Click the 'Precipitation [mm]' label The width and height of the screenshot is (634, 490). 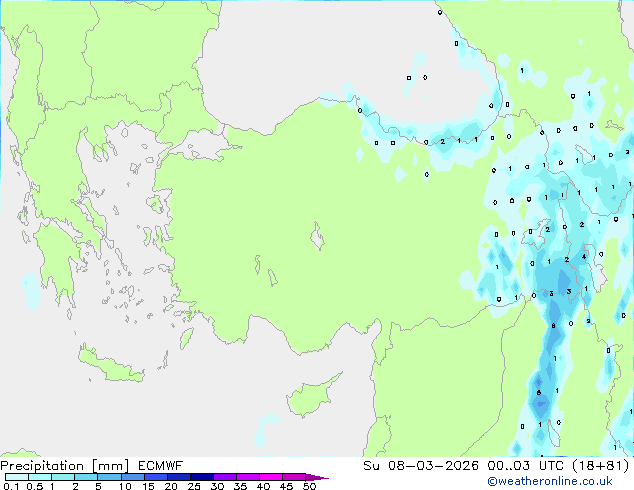point(65,466)
